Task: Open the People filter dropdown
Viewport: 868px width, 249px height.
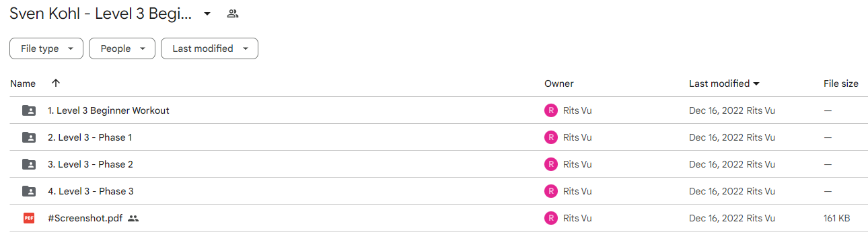Action: [x=122, y=48]
